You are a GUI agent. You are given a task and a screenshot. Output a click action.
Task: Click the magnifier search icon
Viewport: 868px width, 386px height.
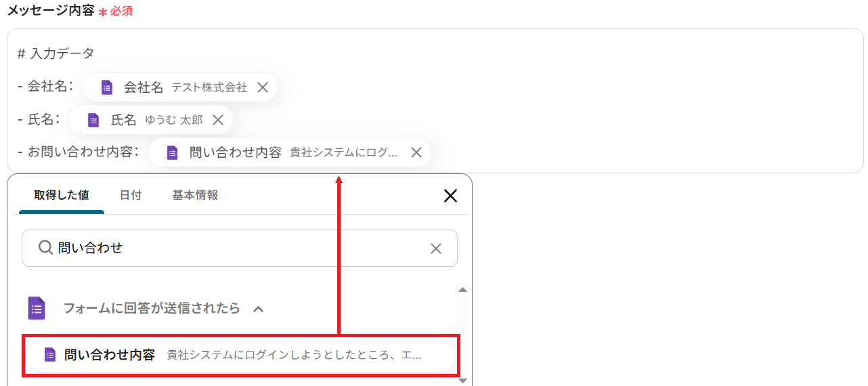pyautogui.click(x=45, y=248)
